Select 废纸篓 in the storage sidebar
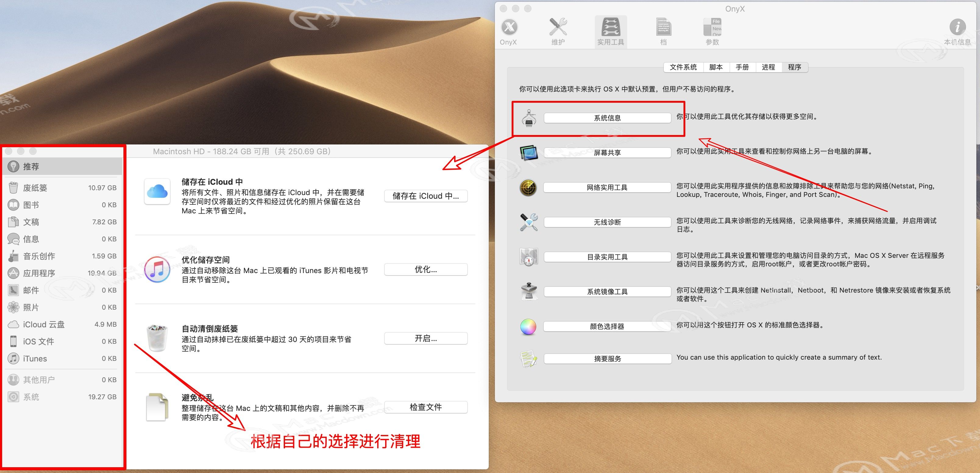 [62, 188]
